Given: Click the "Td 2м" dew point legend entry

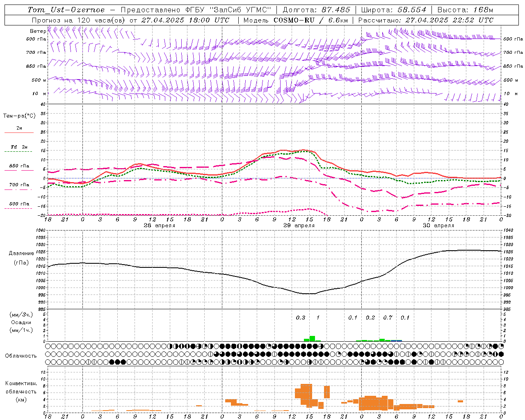Looking at the screenshot, I should 19,147.
